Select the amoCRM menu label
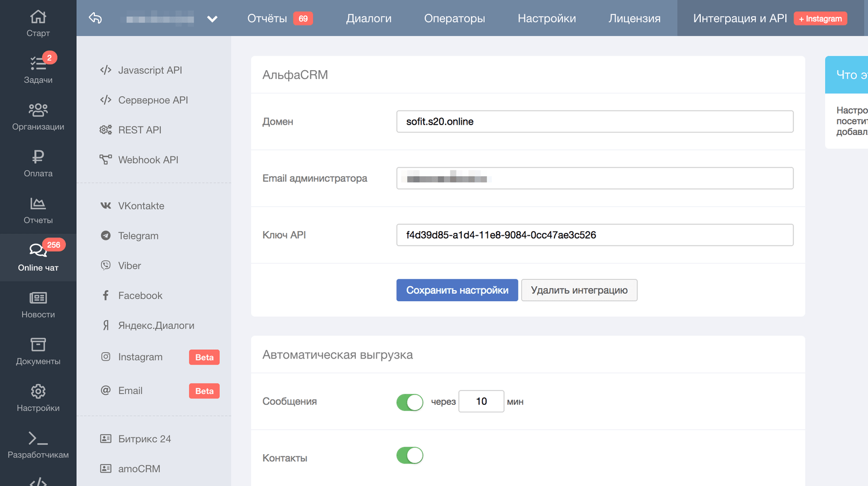 (x=139, y=469)
